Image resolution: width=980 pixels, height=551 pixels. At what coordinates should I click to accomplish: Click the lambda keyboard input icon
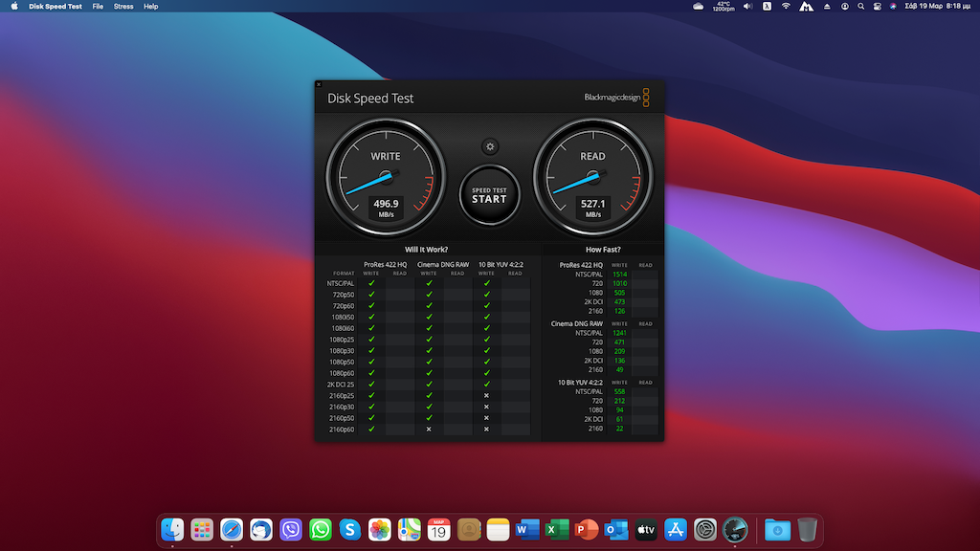(x=767, y=7)
